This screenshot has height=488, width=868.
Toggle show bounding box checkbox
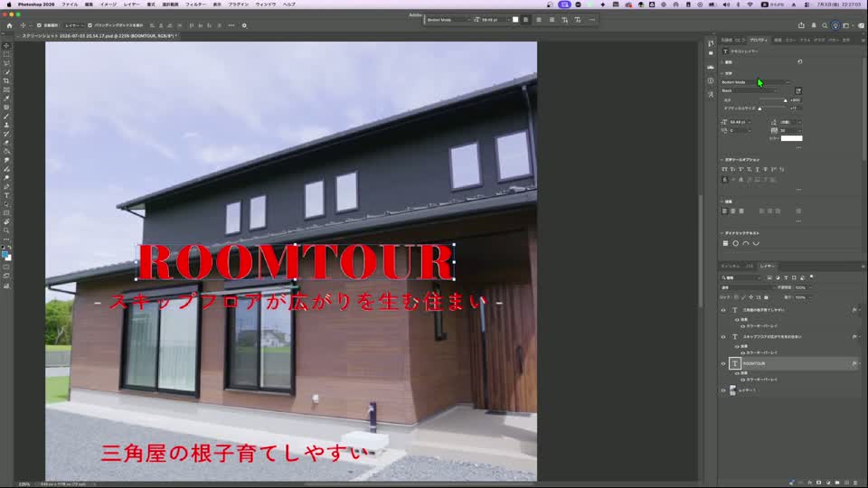[x=90, y=25]
